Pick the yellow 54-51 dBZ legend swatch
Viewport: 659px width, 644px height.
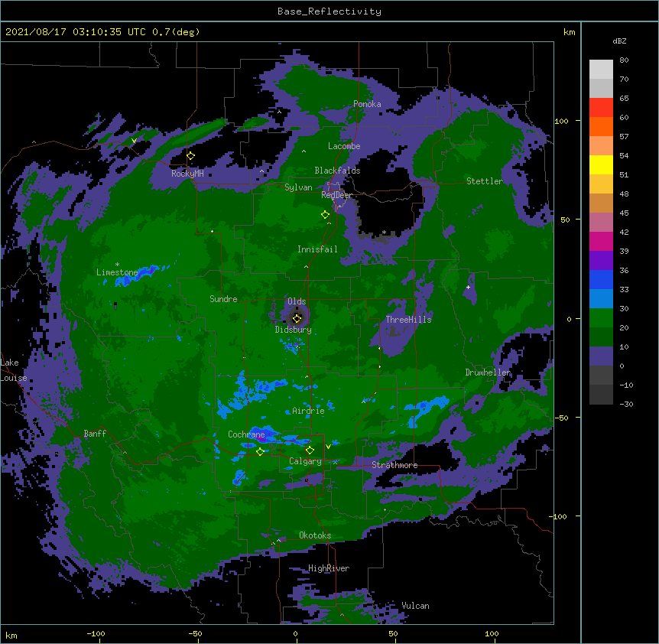click(x=601, y=164)
